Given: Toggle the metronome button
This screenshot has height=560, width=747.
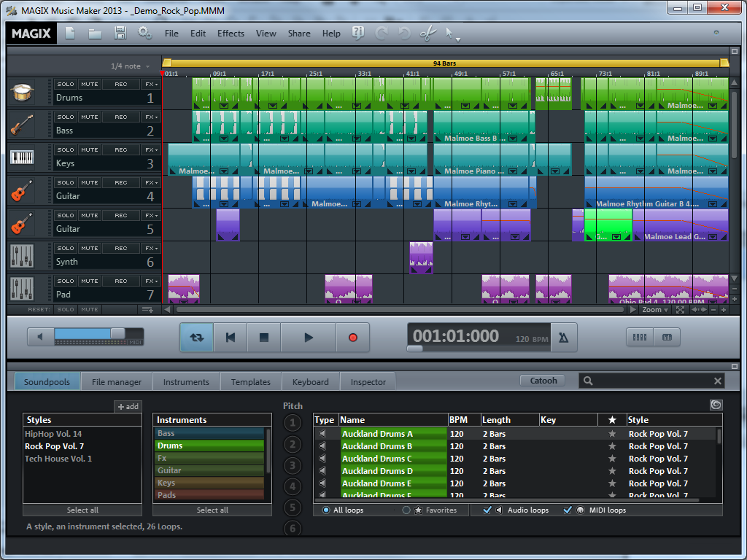Looking at the screenshot, I should click(564, 338).
